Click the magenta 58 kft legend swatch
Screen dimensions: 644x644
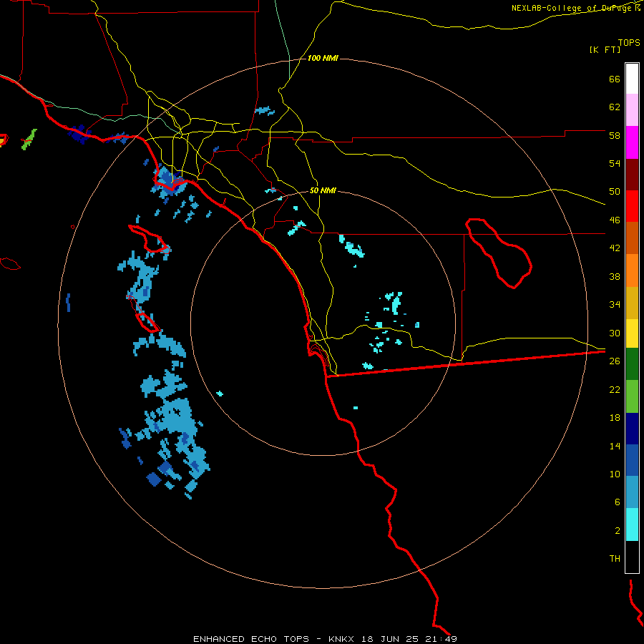(x=632, y=142)
